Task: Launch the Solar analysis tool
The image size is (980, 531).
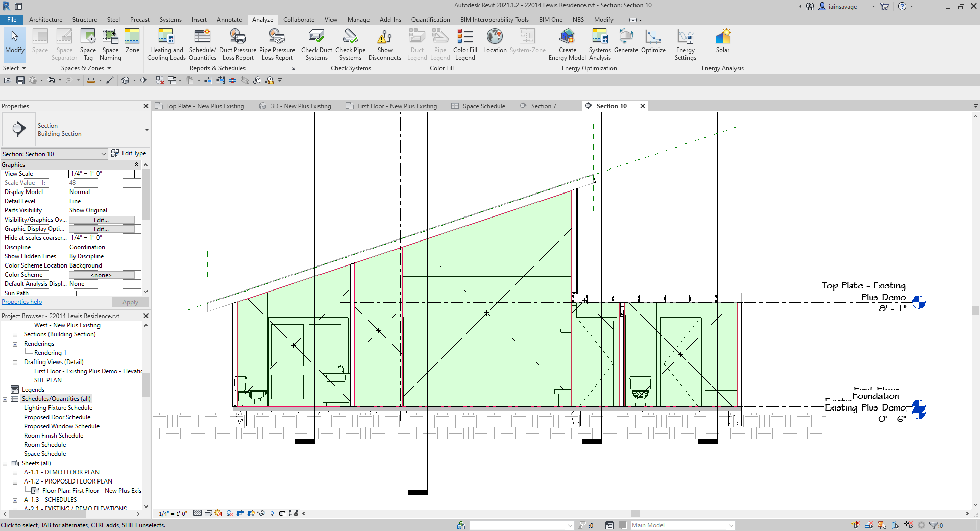Action: click(x=722, y=44)
